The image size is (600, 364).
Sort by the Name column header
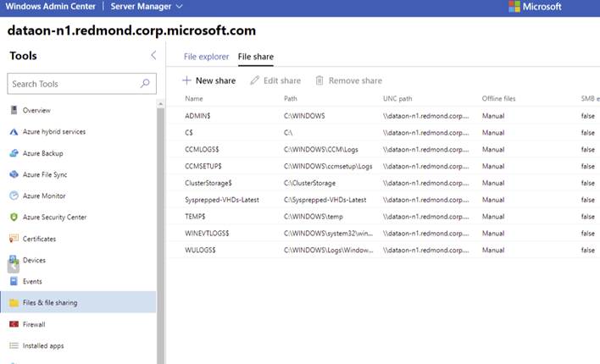[194, 99]
